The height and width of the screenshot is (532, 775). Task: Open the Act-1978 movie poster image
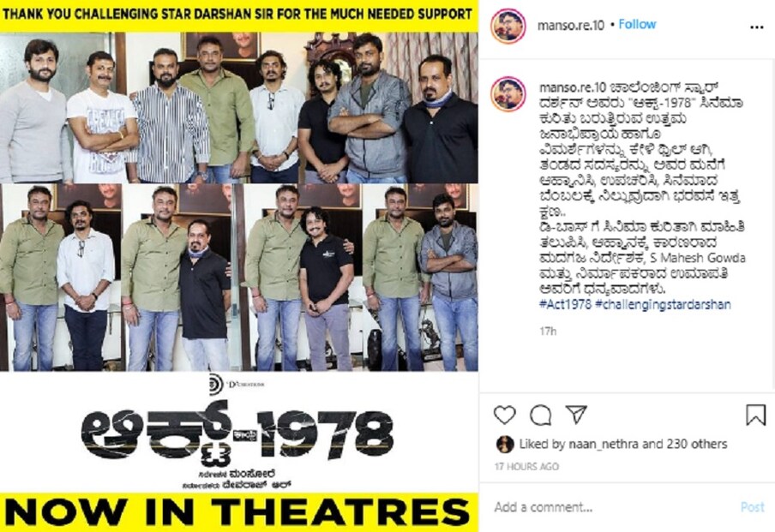click(x=238, y=266)
